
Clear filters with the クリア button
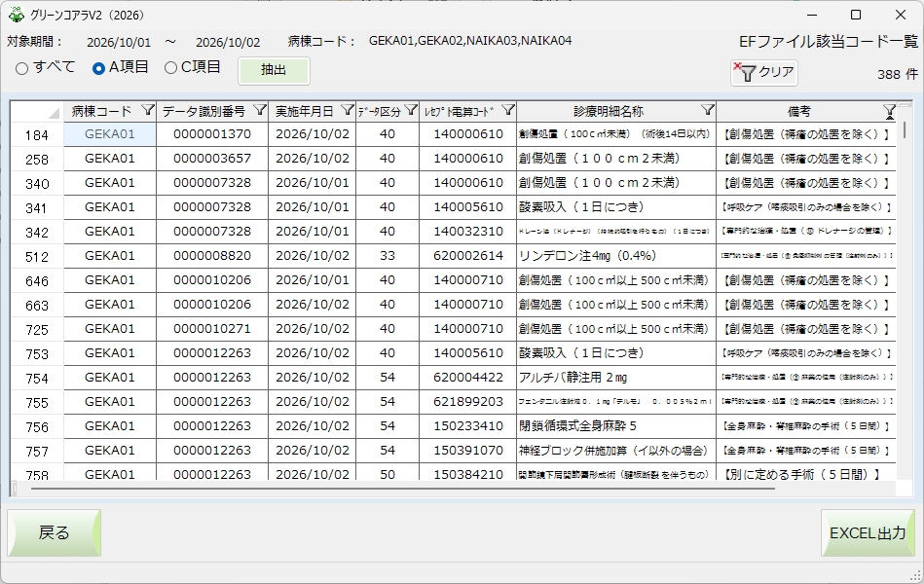tap(764, 72)
